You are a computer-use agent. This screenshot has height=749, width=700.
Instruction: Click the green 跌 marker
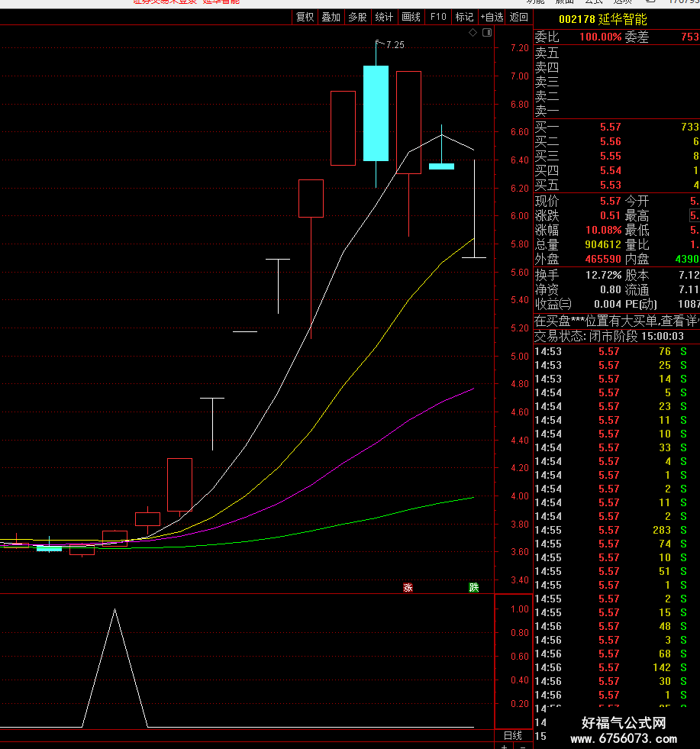coord(474,588)
